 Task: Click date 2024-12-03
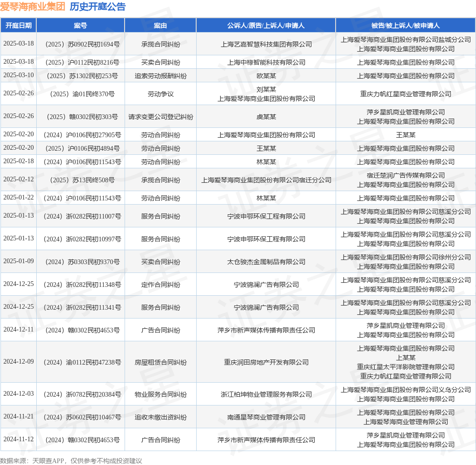[19, 393]
